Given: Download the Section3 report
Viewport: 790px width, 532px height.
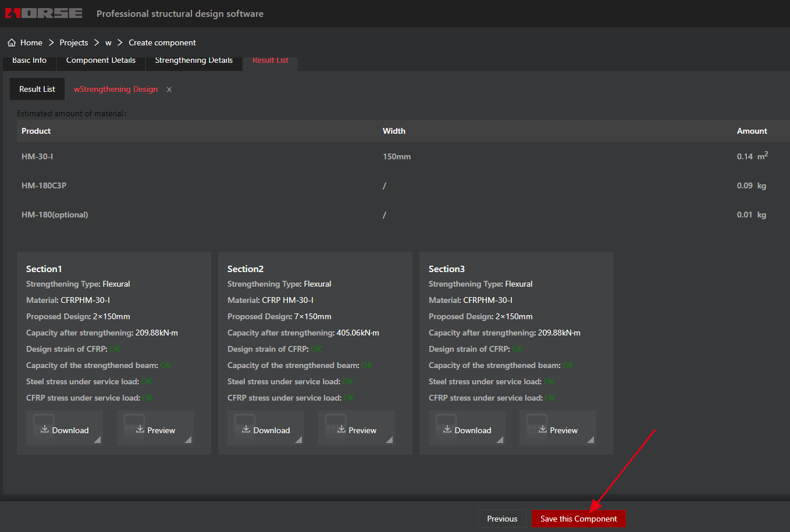Looking at the screenshot, I should 467,430.
